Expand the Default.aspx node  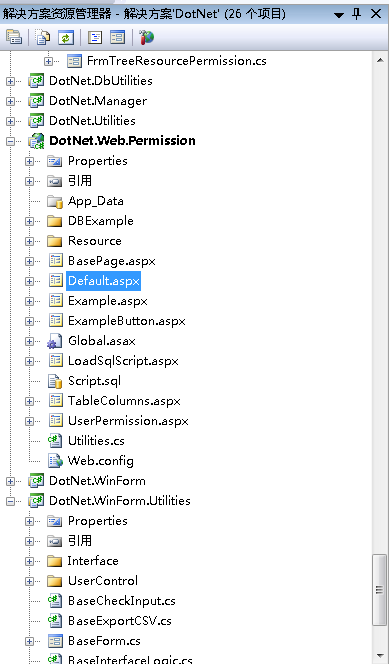click(29, 281)
